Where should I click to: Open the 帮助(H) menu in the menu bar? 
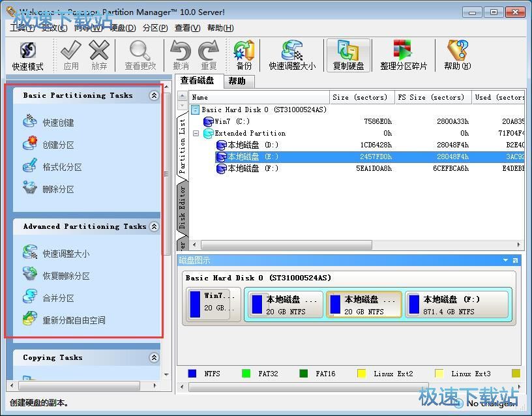(x=220, y=28)
